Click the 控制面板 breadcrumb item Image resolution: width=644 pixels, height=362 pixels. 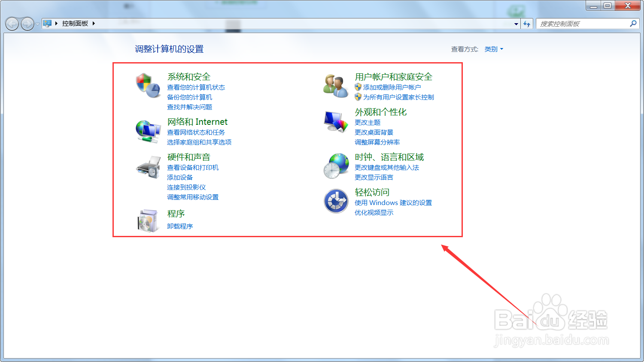pos(75,24)
